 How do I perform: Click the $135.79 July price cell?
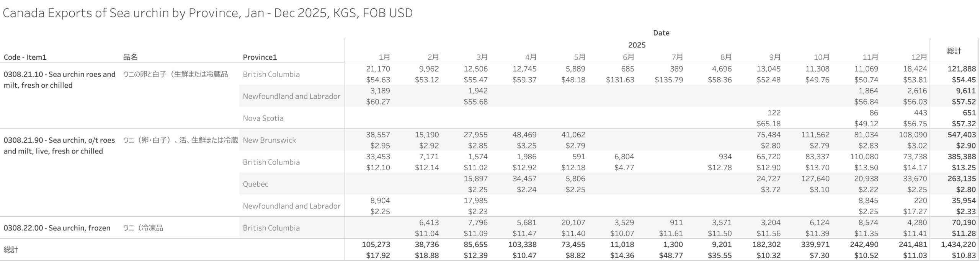coord(668,80)
